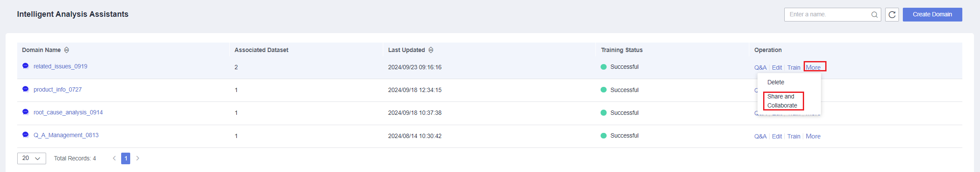Open the page size dropdown showing 20
Screen dimensions: 980x172
(x=31, y=158)
